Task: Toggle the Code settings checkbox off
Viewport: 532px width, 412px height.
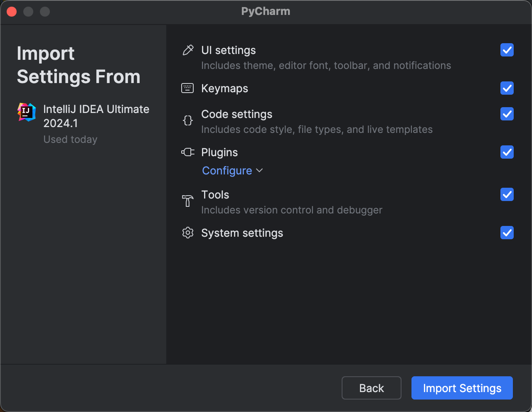Action: click(x=507, y=114)
